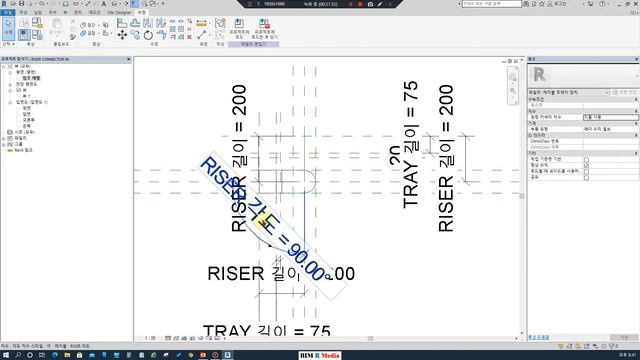This screenshot has width=640, height=360.
Task: Click the 1:20 view scale button
Action: pos(150,338)
